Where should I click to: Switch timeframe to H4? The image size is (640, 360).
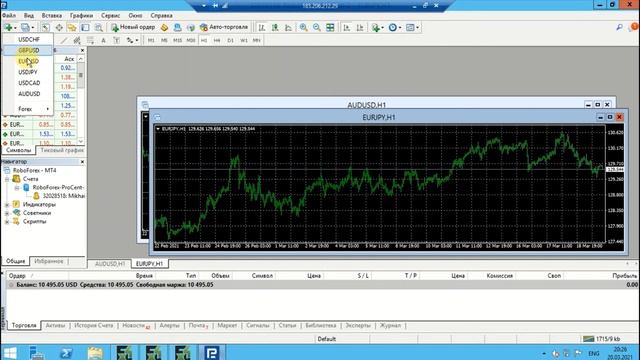coord(217,40)
